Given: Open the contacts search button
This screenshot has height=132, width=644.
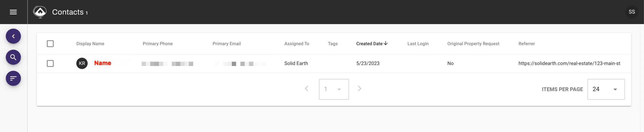Looking at the screenshot, I should pos(13,57).
